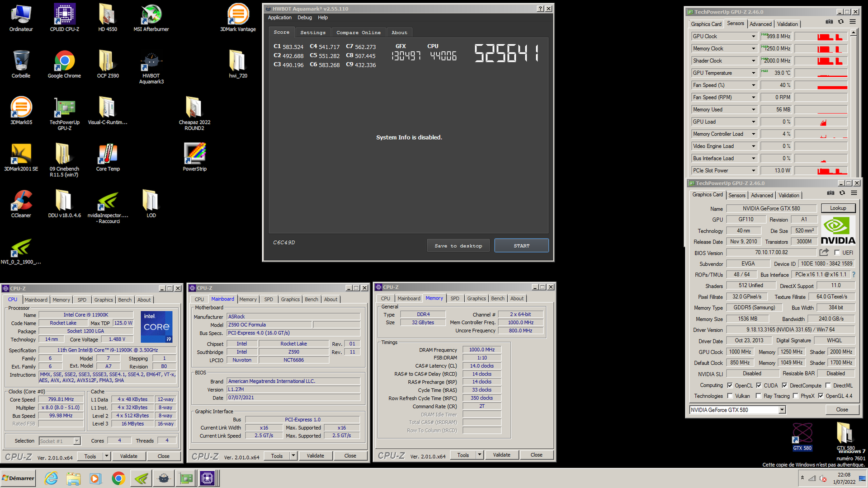Viewport: 868px width, 488px height.
Task: Click the Close button in GPU-Z Graphics Card window
Action: [x=842, y=410]
